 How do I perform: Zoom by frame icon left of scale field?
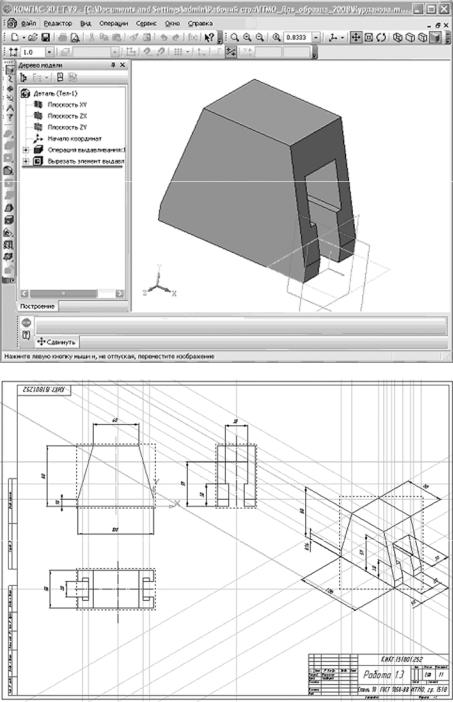coord(276,38)
